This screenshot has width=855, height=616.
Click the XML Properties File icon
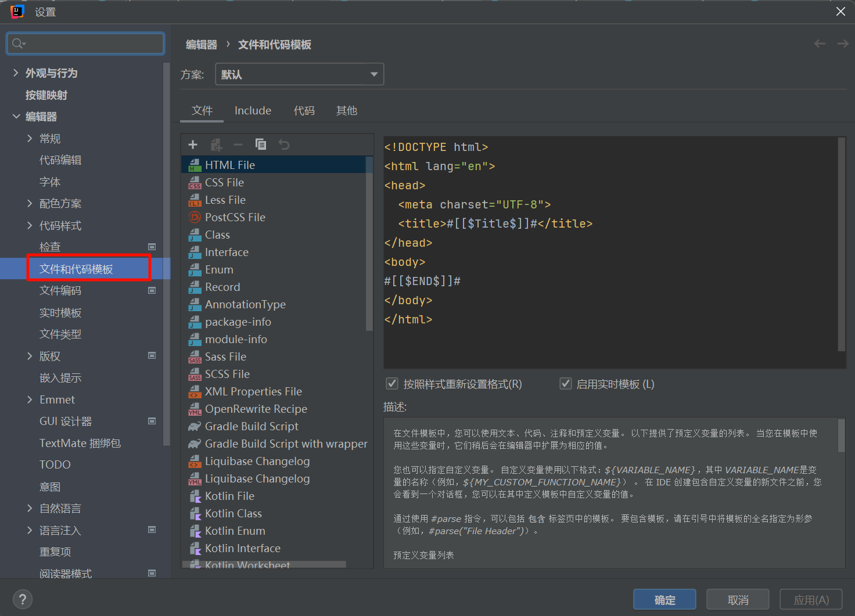(195, 392)
